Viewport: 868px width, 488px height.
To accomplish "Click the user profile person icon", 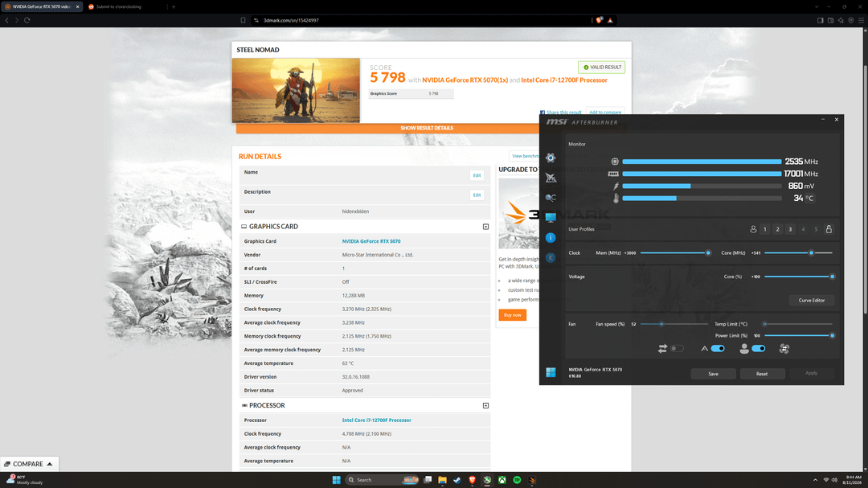I will click(x=753, y=229).
